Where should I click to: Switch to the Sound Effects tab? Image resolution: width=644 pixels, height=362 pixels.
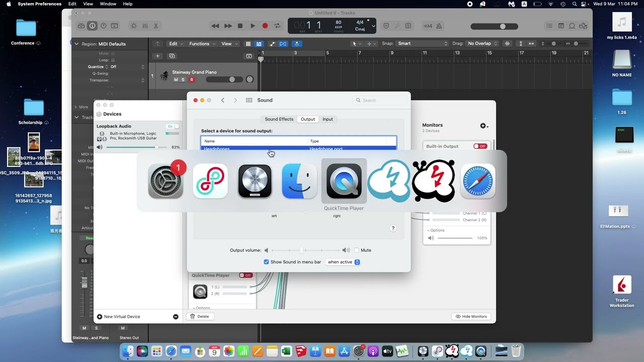click(x=279, y=119)
